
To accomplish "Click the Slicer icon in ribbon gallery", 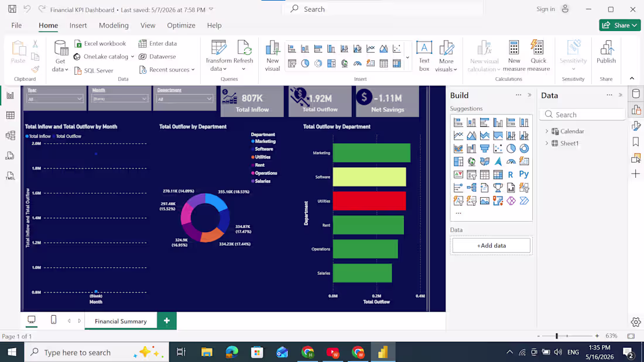I will (x=292, y=63).
